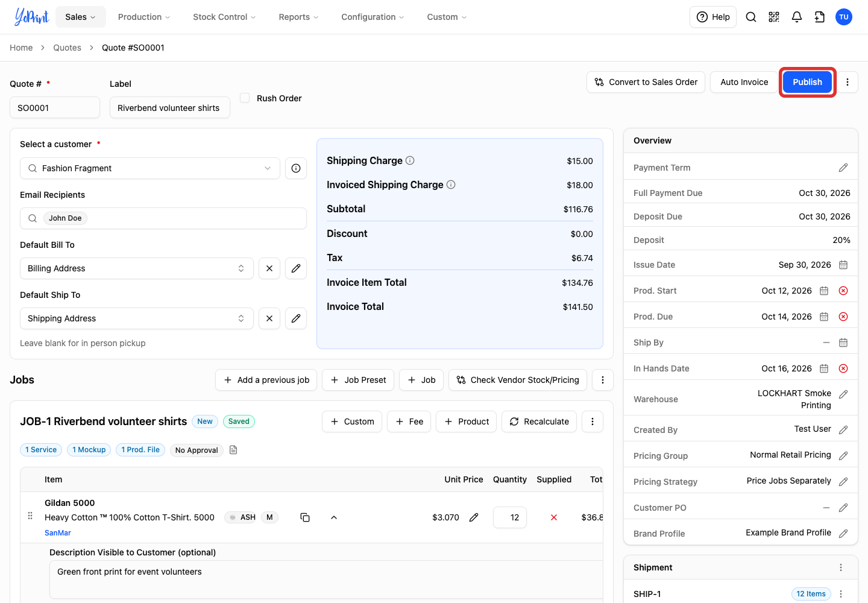Viewport: 868px width, 603px height.
Task: Click the Publish button
Action: pyautogui.click(x=807, y=82)
